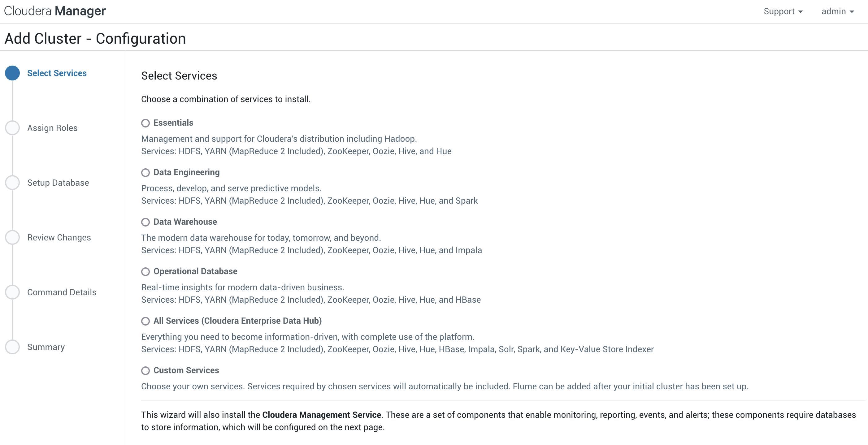Click the Command Details step circle
868x445 pixels.
point(12,292)
